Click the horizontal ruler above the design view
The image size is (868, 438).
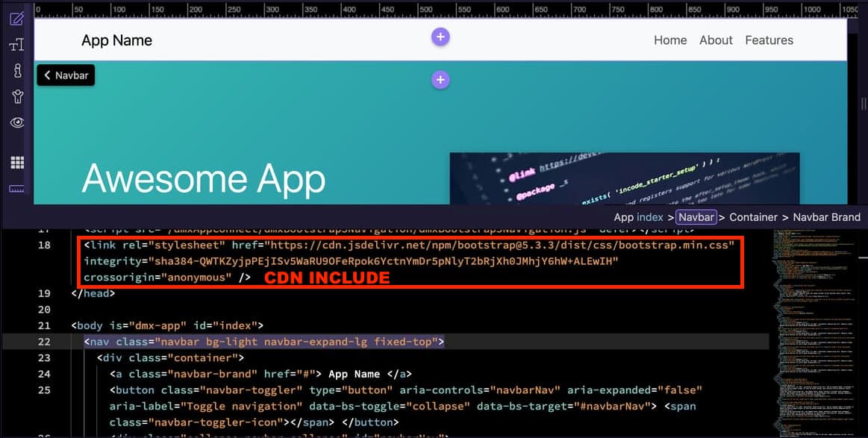pos(446,10)
